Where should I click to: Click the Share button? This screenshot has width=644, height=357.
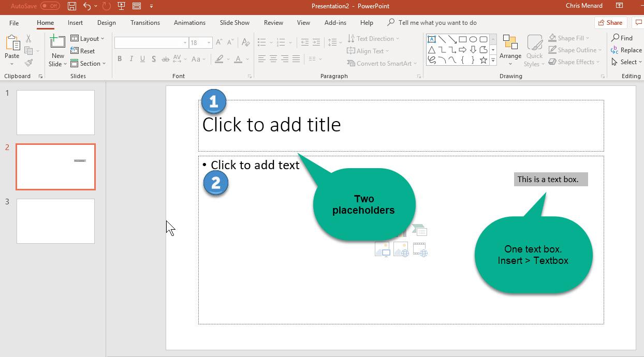[610, 22]
